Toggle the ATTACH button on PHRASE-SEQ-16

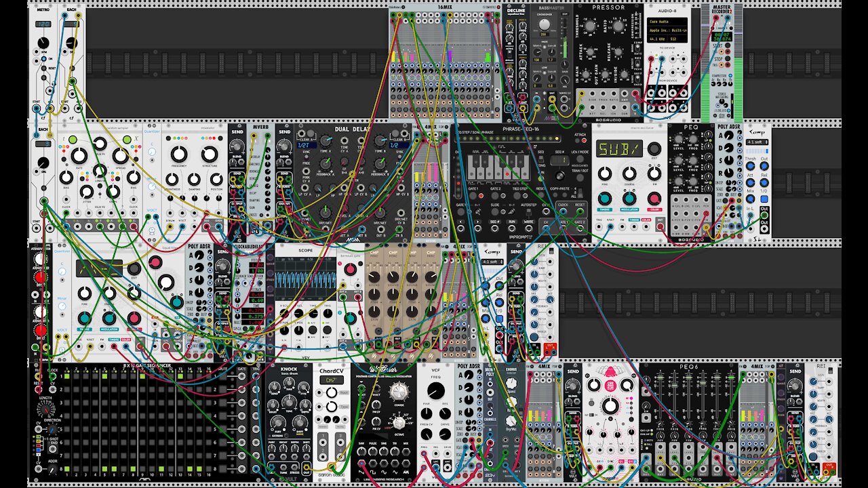click(x=577, y=140)
